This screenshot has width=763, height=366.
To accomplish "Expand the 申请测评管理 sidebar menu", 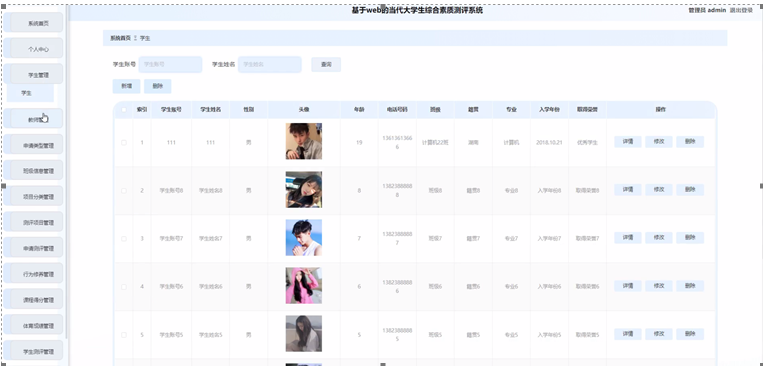I will pos(34,248).
